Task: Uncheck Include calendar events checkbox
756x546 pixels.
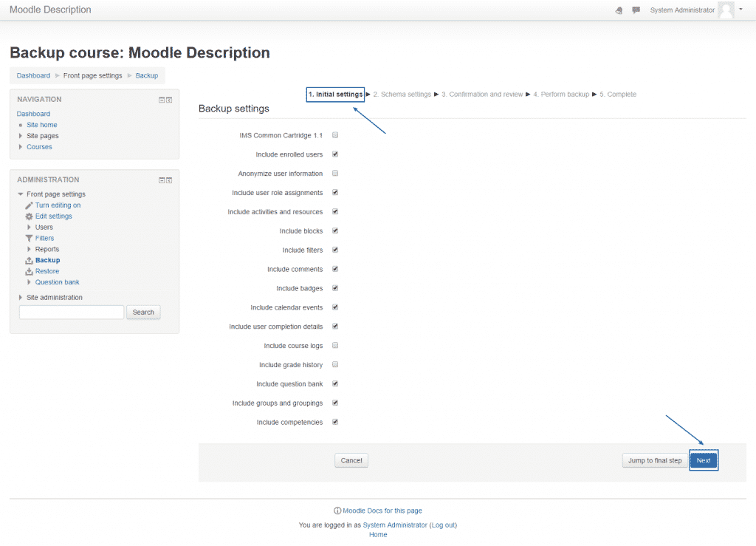Action: click(x=335, y=307)
